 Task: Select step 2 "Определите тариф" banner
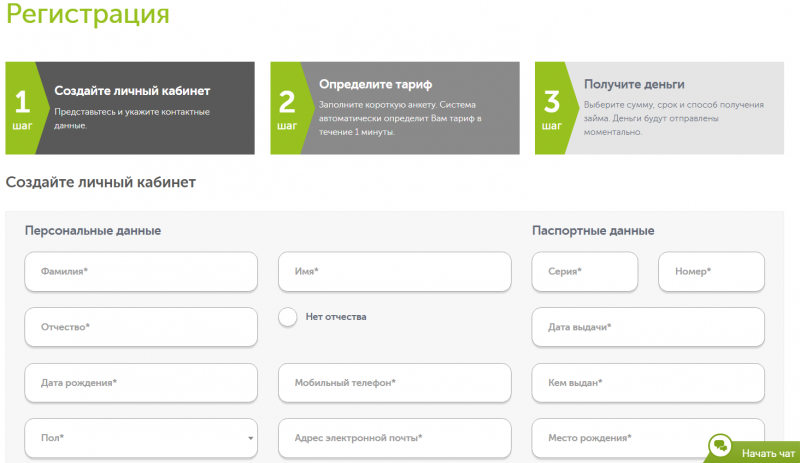tap(395, 108)
